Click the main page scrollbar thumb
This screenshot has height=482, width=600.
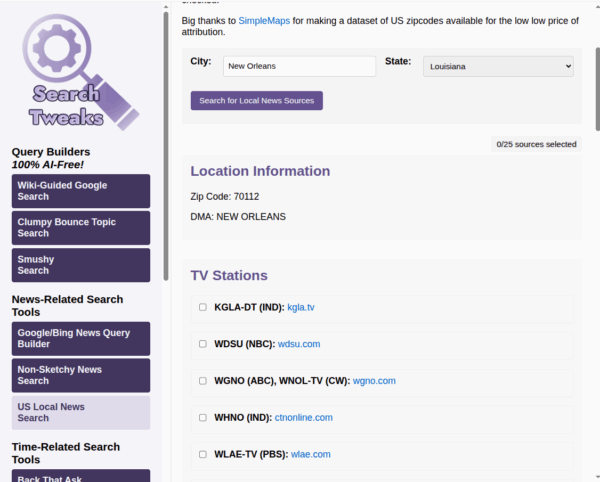pyautogui.click(x=598, y=89)
